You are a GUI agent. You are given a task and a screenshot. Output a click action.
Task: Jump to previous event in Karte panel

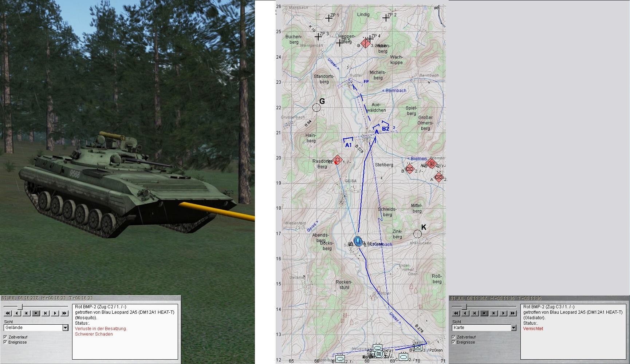(x=475, y=313)
